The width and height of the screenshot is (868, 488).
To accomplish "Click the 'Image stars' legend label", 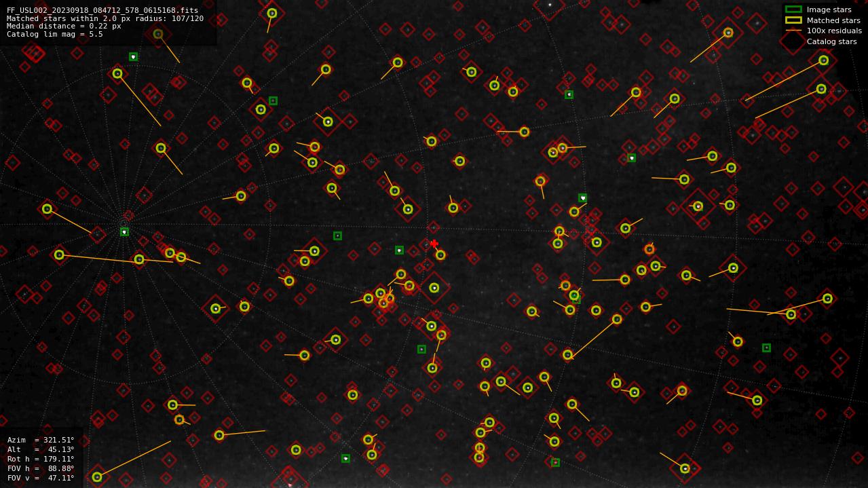I will 829,10.
